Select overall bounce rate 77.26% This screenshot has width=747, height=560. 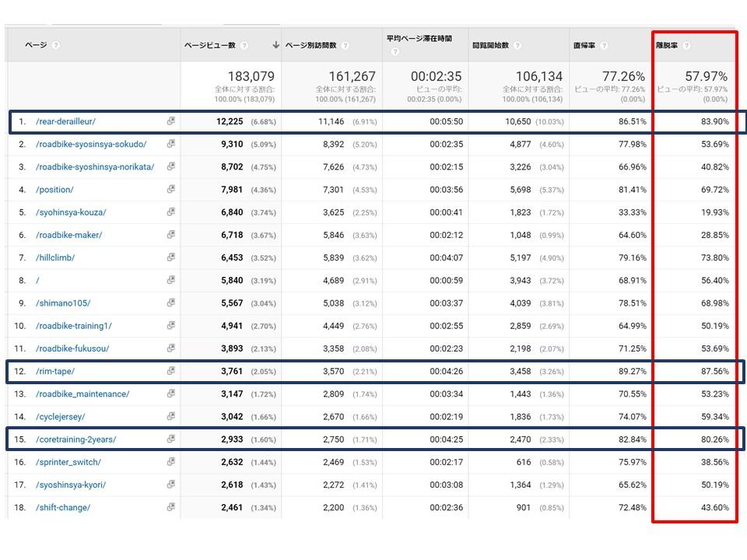(623, 76)
